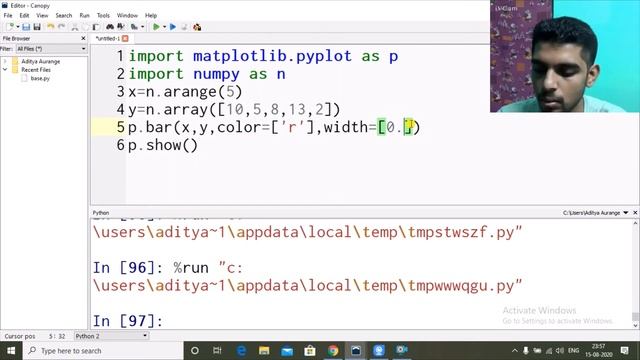Click the Find in Files icon
This screenshot has height=360, width=640.
pyautogui.click(x=134, y=27)
